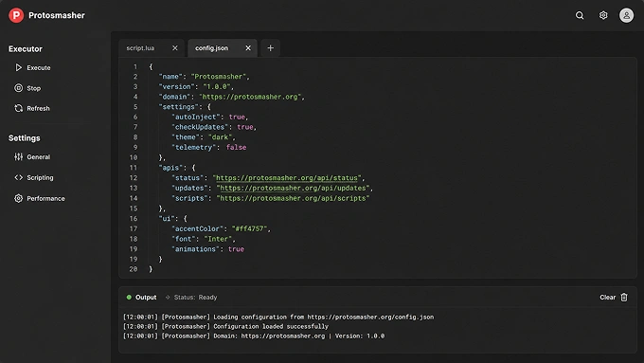The width and height of the screenshot is (644, 363).
Task: Click the Execute play icon
Action: [x=19, y=67]
